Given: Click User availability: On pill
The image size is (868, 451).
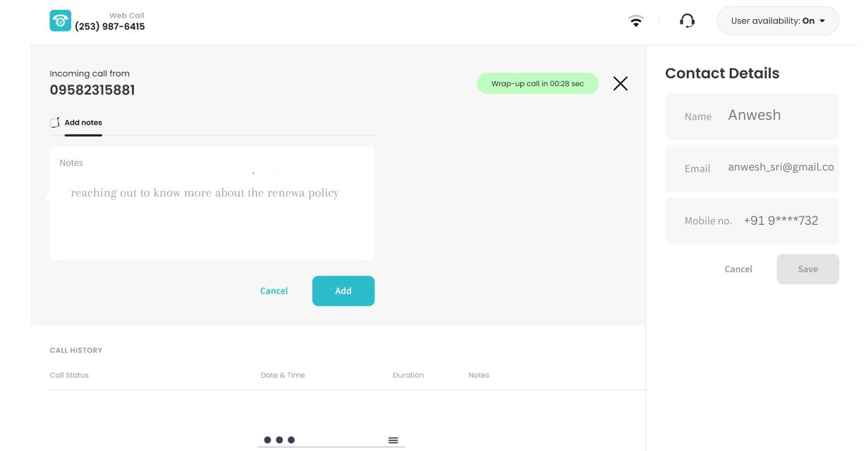Looking at the screenshot, I should [x=778, y=20].
